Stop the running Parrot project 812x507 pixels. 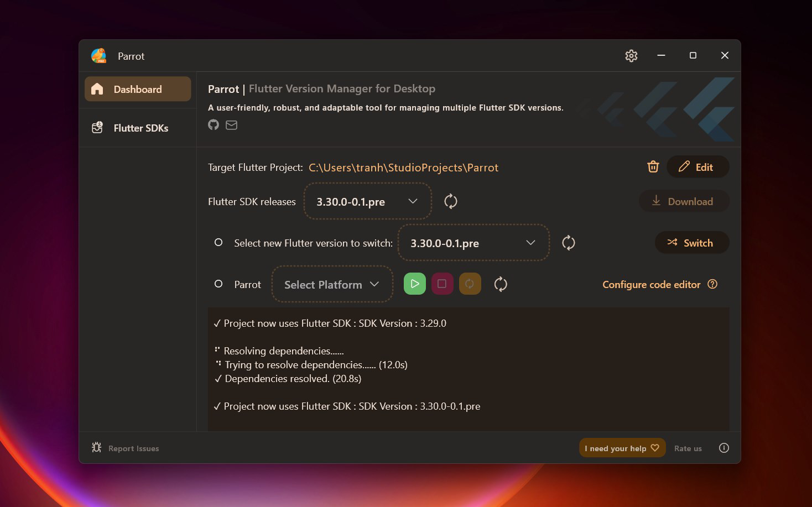point(442,284)
